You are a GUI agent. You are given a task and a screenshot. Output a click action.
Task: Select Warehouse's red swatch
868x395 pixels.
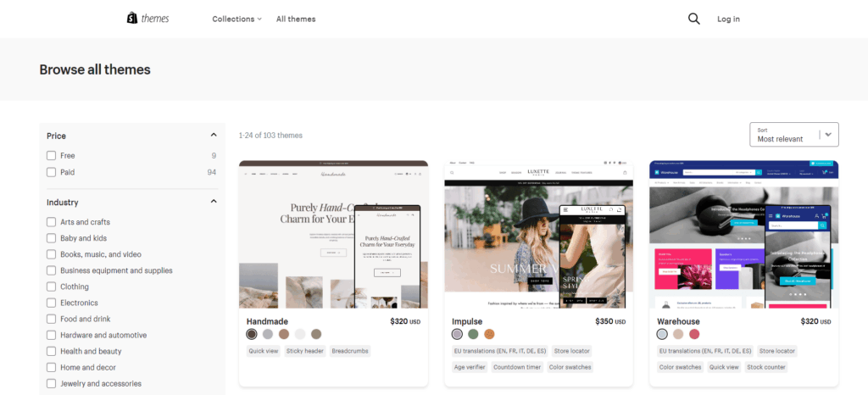point(694,334)
